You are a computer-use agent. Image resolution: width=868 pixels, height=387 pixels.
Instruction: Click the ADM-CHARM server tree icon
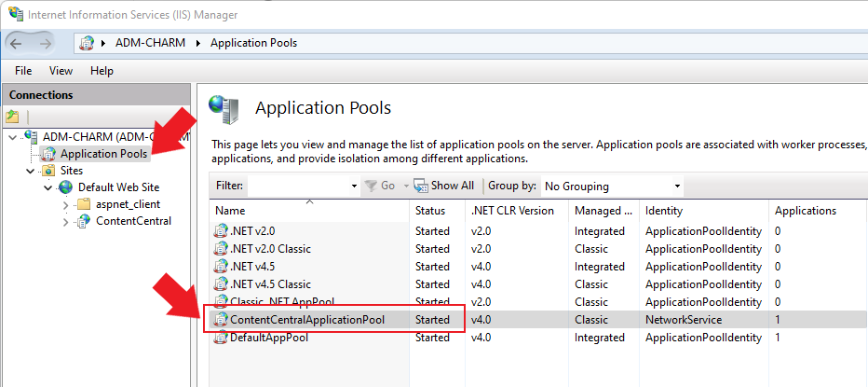point(32,136)
